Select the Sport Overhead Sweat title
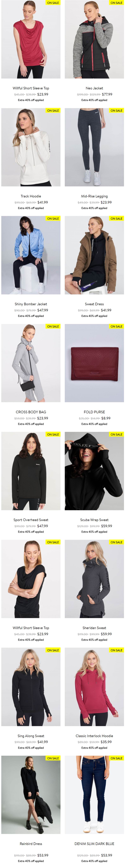 [x=31, y=520]
